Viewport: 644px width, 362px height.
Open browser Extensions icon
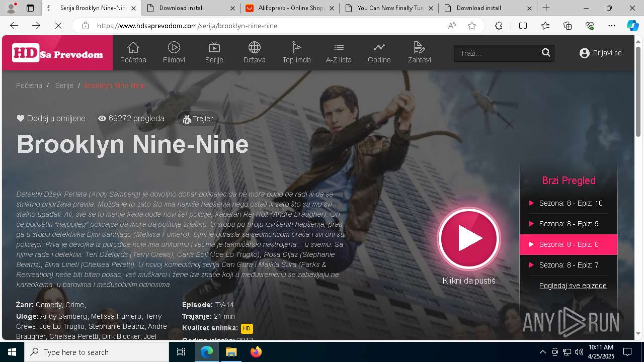coord(499,26)
